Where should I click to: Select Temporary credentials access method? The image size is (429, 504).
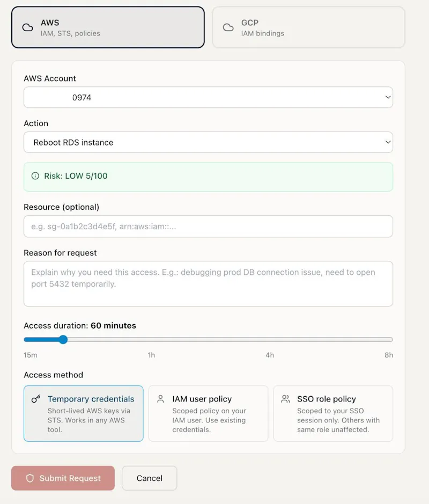click(x=84, y=413)
